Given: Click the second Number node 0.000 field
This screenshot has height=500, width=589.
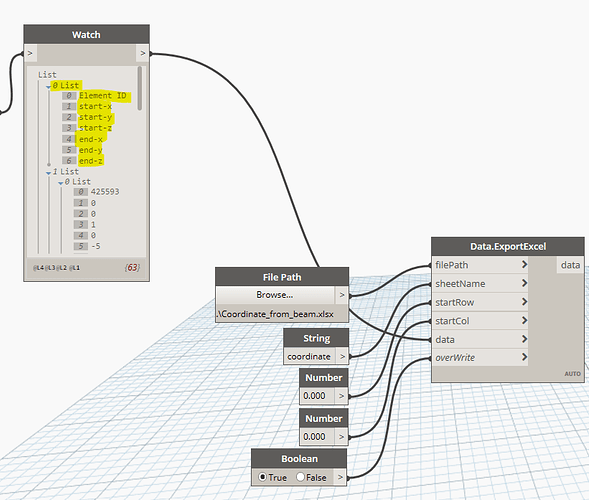Looking at the screenshot, I should [x=317, y=437].
